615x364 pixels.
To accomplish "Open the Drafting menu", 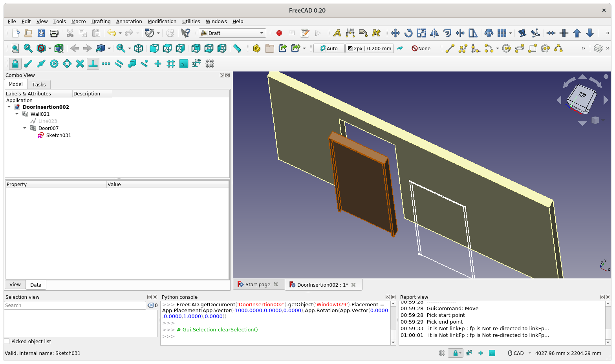I will 101,21.
